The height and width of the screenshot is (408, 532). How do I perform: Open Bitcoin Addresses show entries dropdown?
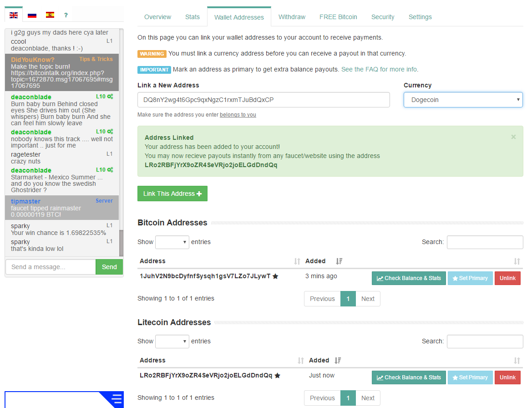172,242
